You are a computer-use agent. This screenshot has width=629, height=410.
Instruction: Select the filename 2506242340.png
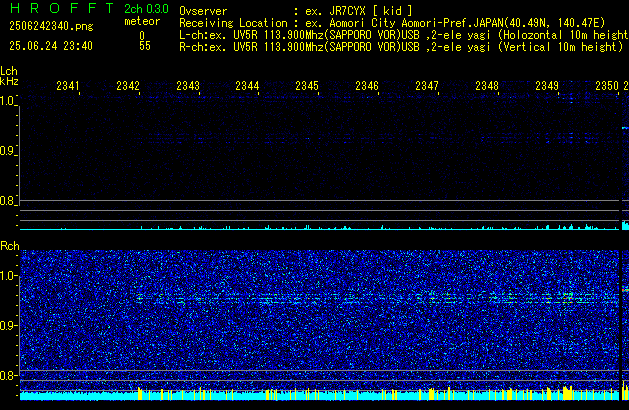click(51, 26)
